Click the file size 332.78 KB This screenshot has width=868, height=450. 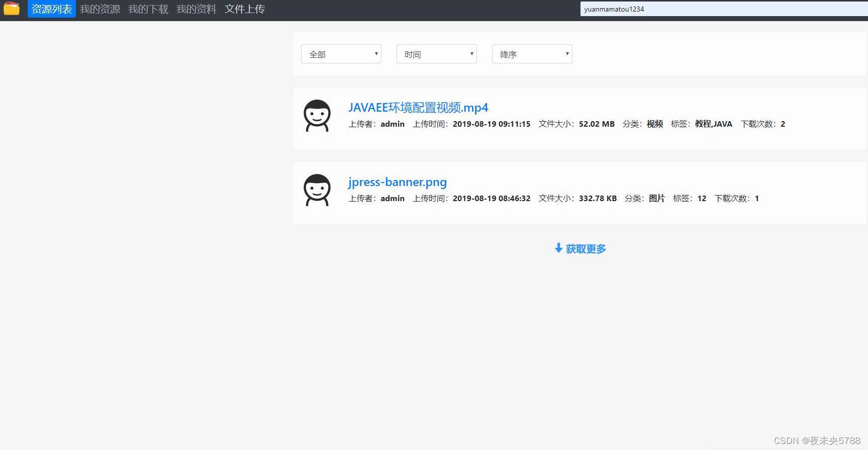[598, 198]
